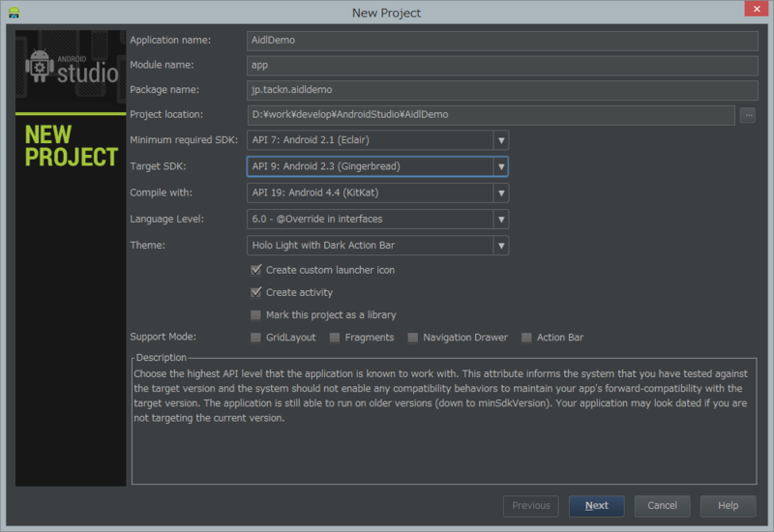
Task: Open the Theme dropdown arrow
Action: click(501, 246)
